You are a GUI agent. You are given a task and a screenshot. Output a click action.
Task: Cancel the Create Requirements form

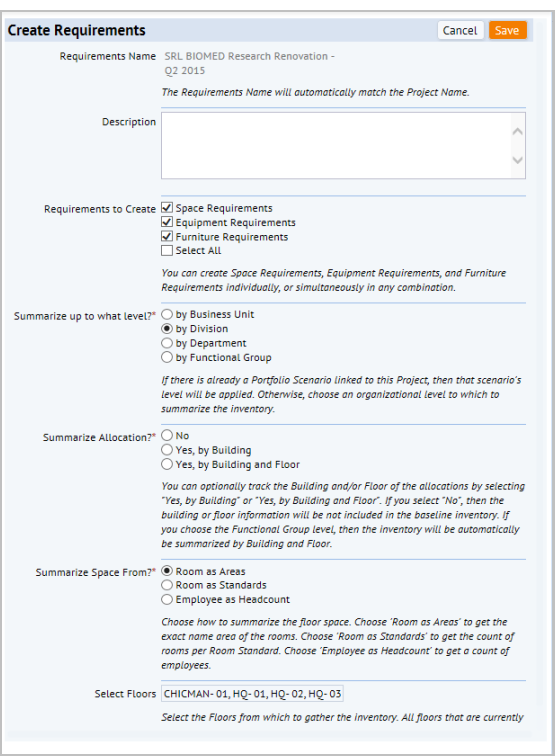[460, 30]
